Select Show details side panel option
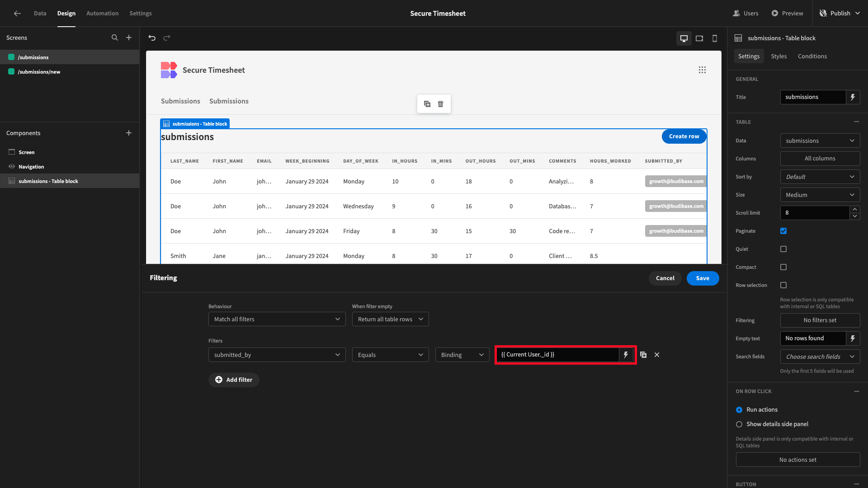This screenshot has width=868, height=488. pos(739,424)
